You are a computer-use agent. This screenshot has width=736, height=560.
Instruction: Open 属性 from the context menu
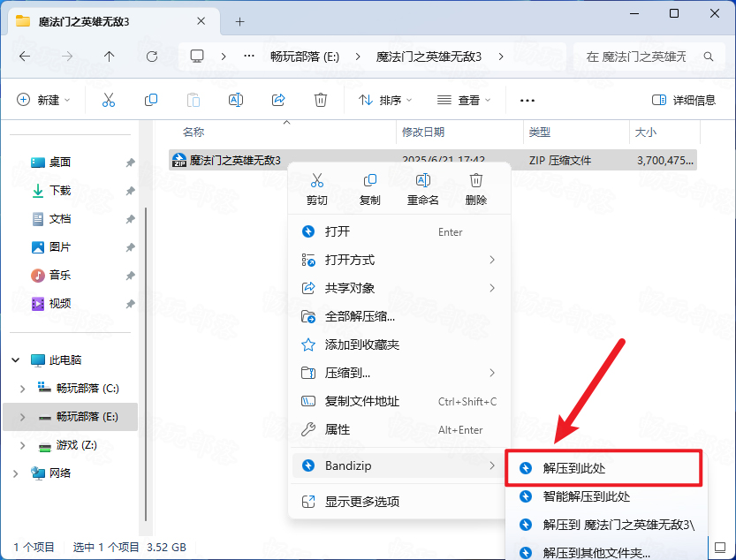pyautogui.click(x=399, y=429)
